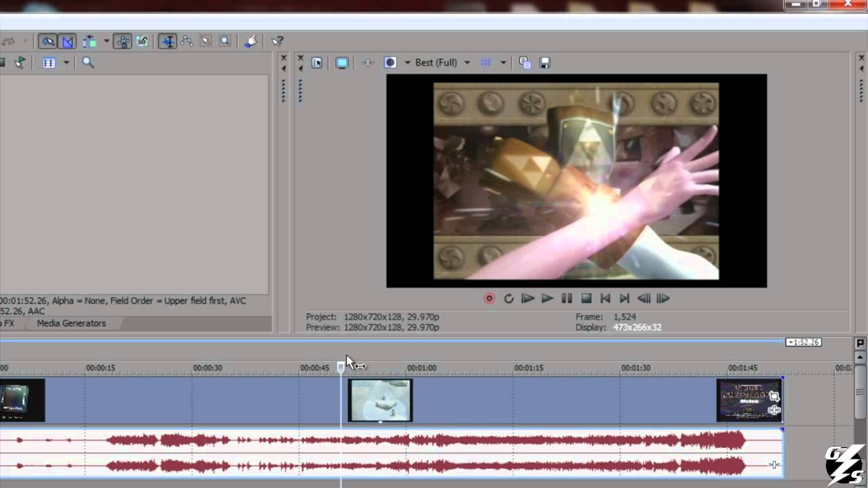Click the red Record button

pyautogui.click(x=489, y=298)
